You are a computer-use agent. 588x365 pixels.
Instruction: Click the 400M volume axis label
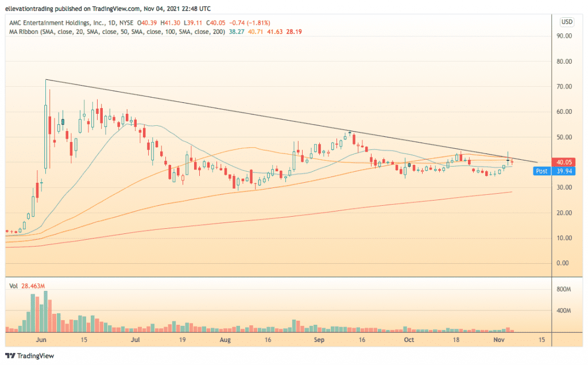[564, 311]
